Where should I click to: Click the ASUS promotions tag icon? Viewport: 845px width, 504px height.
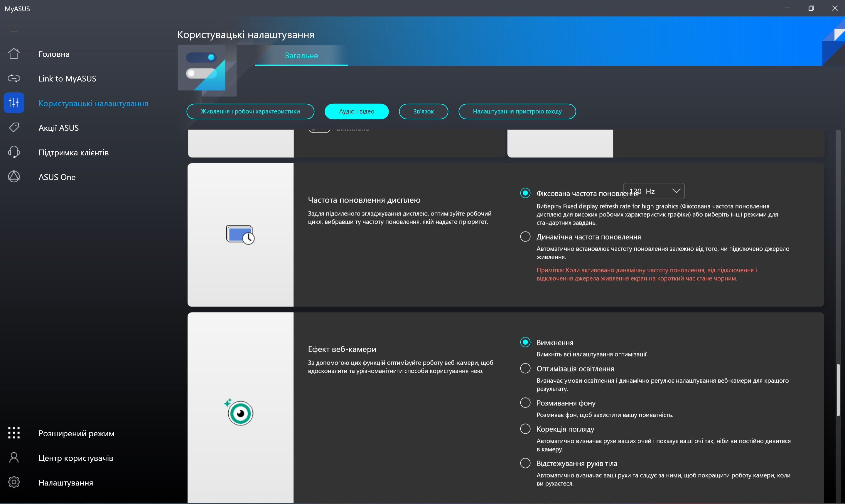(14, 127)
